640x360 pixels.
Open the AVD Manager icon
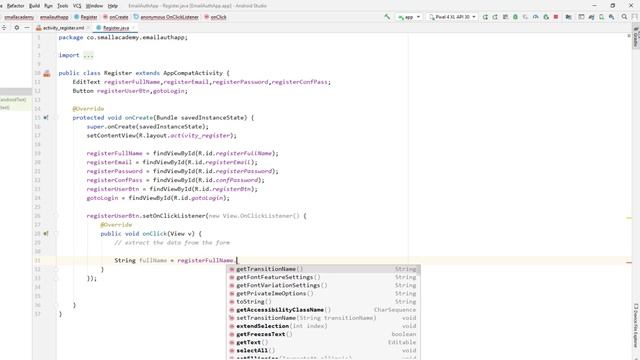(601, 17)
